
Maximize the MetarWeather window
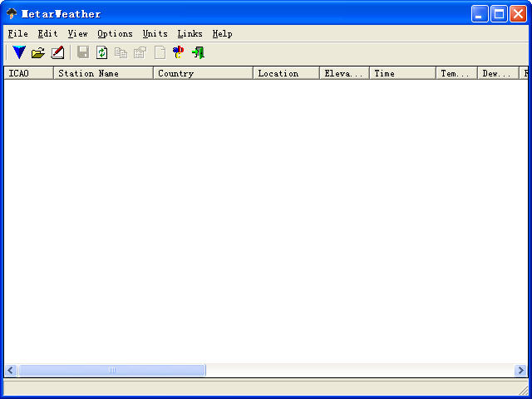point(499,14)
